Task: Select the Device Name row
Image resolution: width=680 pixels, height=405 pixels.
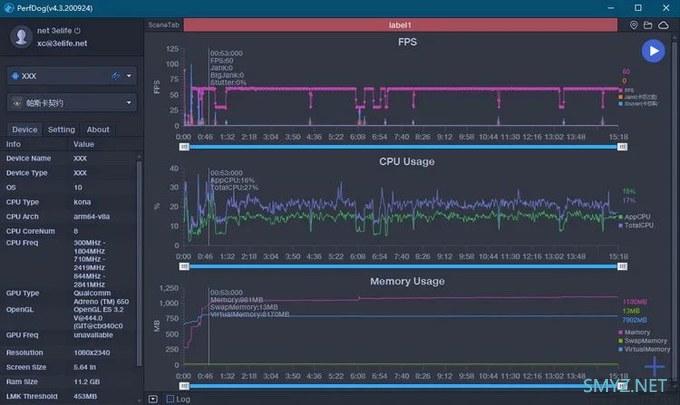Action: tap(69, 158)
